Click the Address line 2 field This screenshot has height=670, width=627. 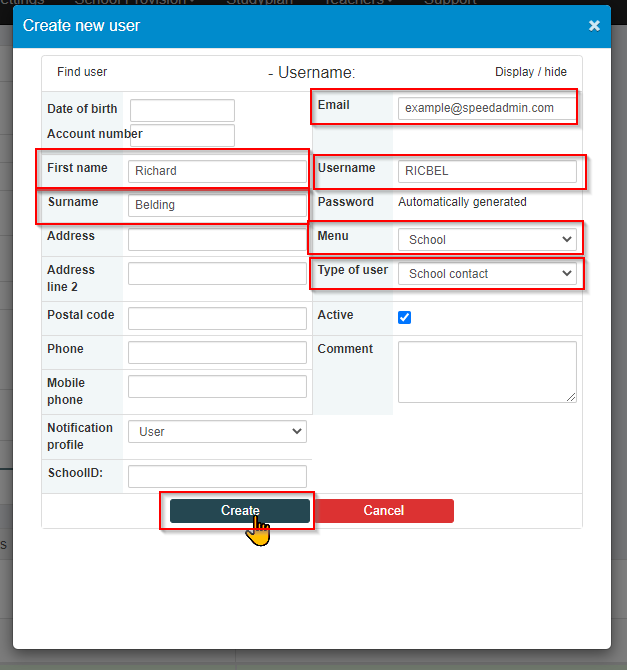[x=217, y=273]
